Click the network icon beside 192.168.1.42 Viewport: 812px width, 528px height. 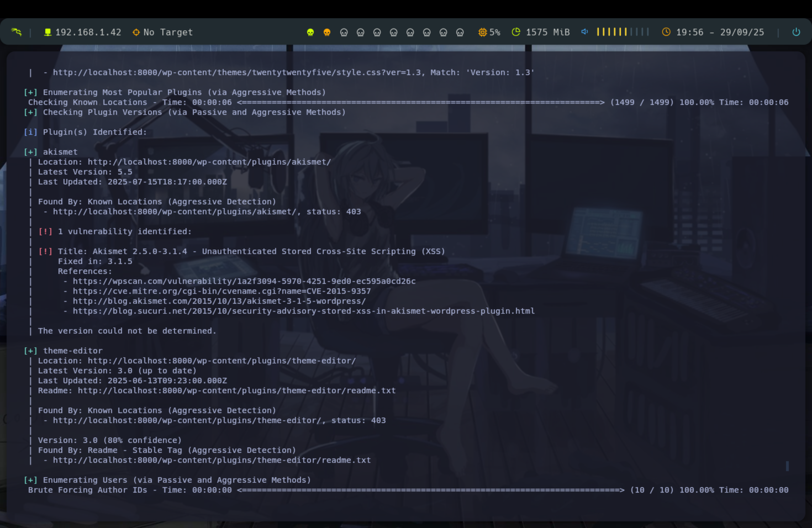coord(48,32)
